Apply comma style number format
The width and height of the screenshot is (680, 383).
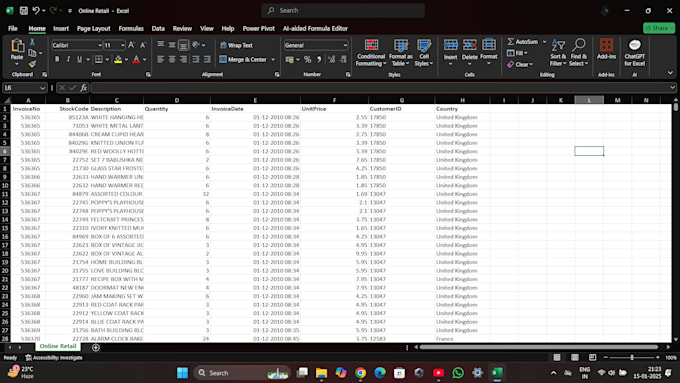(319, 59)
